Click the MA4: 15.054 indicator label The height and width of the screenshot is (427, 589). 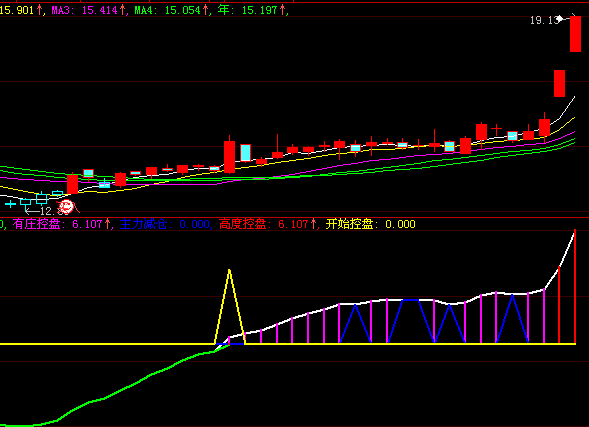[168, 10]
